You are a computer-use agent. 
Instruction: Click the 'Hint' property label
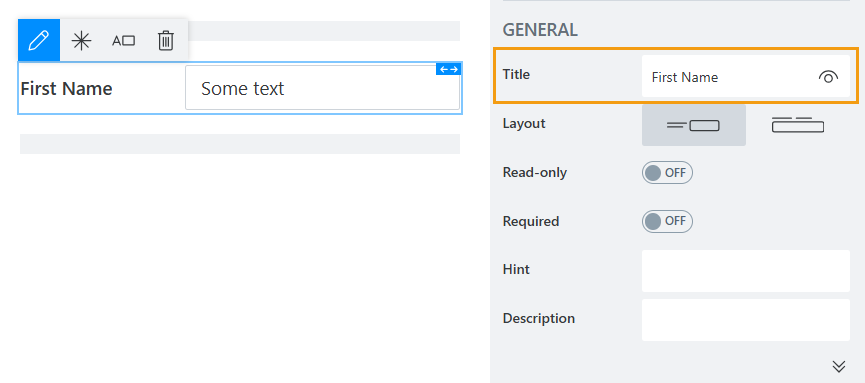tap(516, 269)
